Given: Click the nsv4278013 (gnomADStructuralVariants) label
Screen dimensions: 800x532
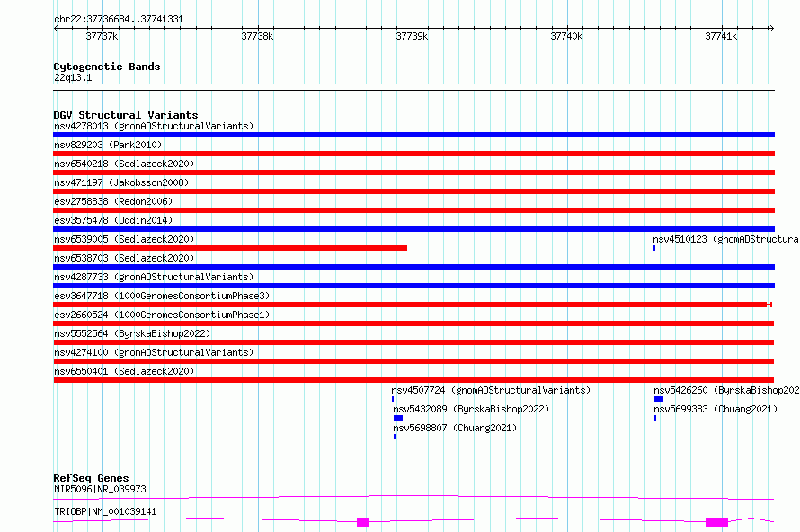Looking at the screenshot, I should pyautogui.click(x=154, y=126).
